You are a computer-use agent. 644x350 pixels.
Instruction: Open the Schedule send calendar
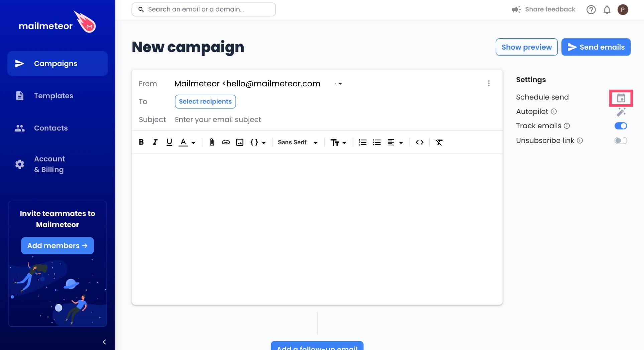[621, 98]
